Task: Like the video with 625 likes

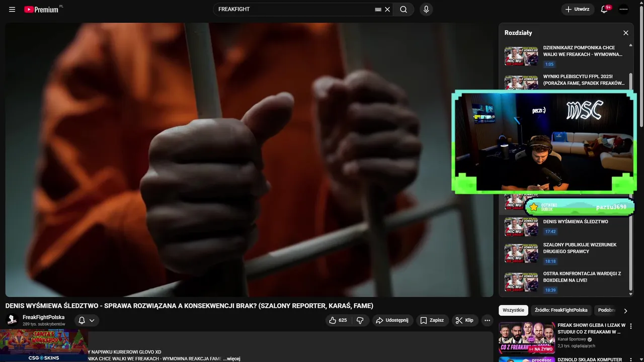Action: pos(338,320)
